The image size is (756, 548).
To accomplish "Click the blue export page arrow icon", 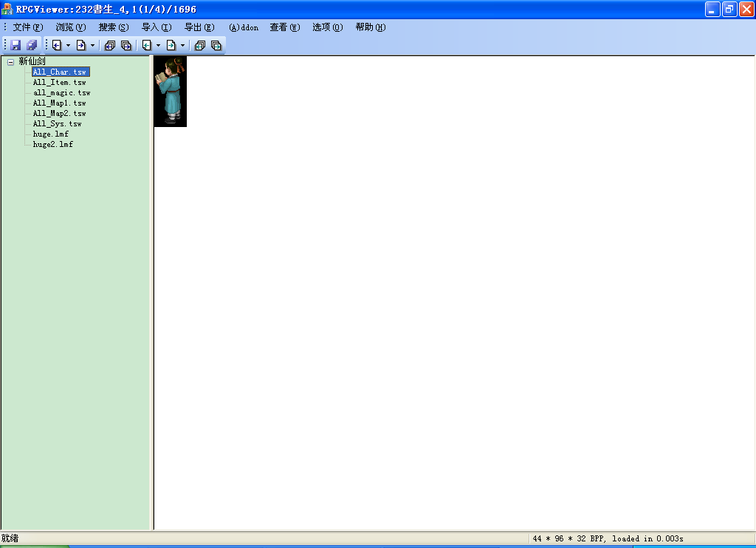I will (x=81, y=45).
